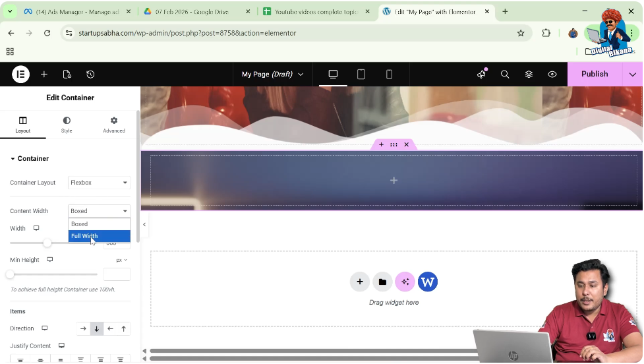Click panel vertical scrollbar
Image resolution: width=644 pixels, height=364 pixels.
tap(138, 177)
